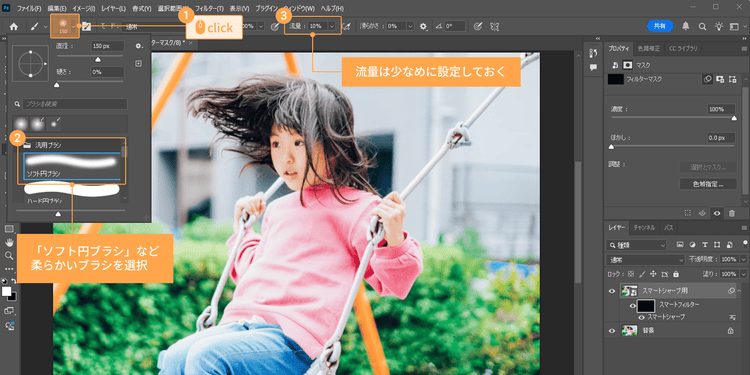The height and width of the screenshot is (375, 750).
Task: Click the ぼかし feather value field
Action: 722,138
